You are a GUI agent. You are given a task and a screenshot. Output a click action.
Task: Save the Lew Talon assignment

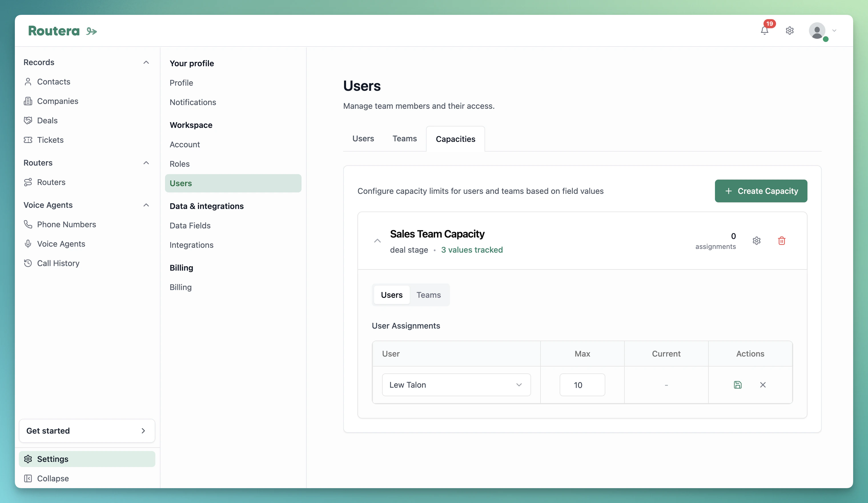[738, 385]
